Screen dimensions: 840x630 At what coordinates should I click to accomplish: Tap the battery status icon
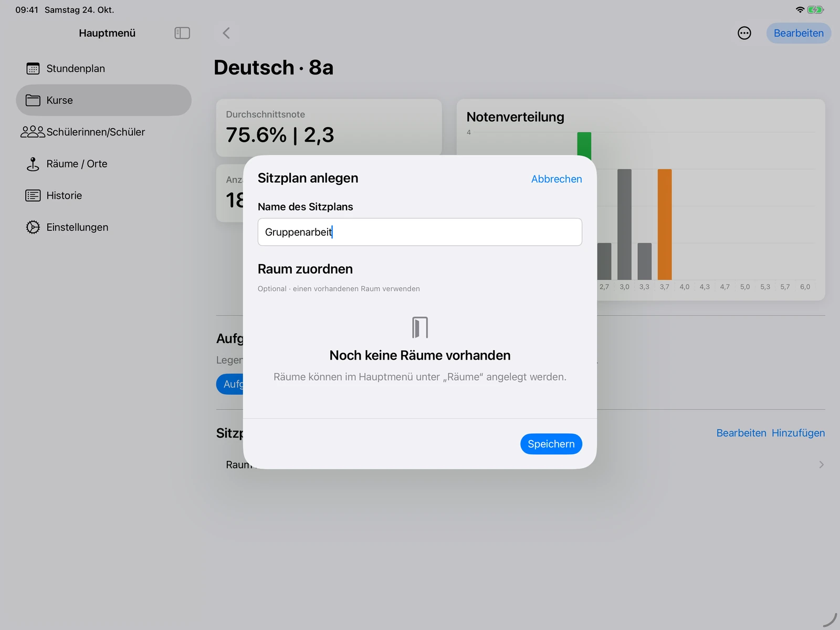[x=815, y=10]
